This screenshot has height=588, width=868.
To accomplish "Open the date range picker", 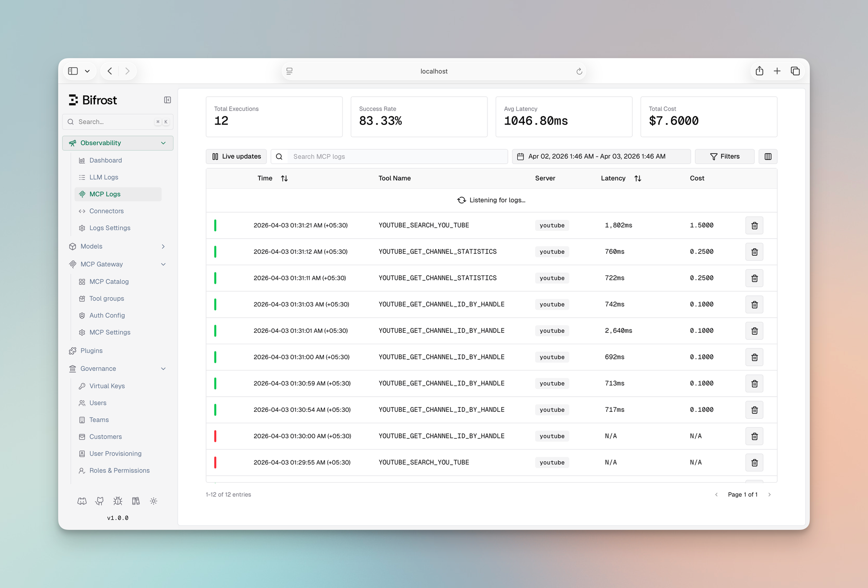I will click(x=601, y=157).
